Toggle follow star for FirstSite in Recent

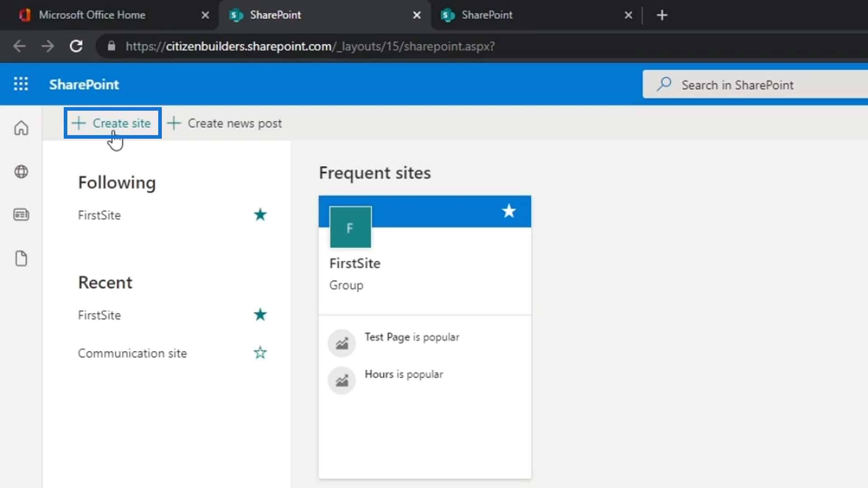click(x=260, y=314)
